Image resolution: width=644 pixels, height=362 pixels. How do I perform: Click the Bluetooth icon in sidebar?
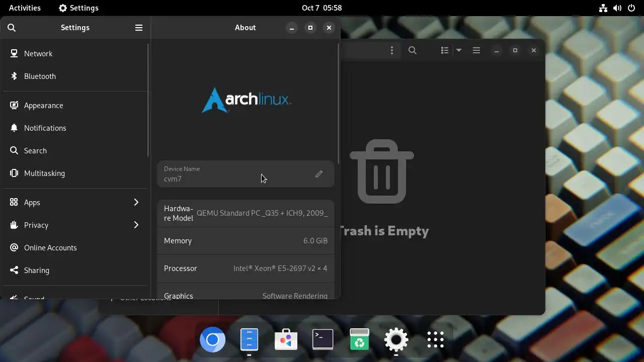pos(14,76)
